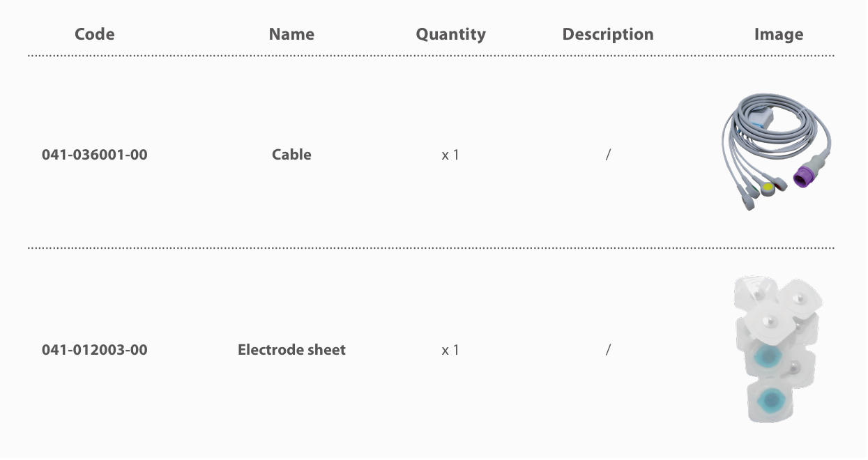Open the Cable product image
This screenshot has width=868, height=460.
pyautogui.click(x=778, y=153)
